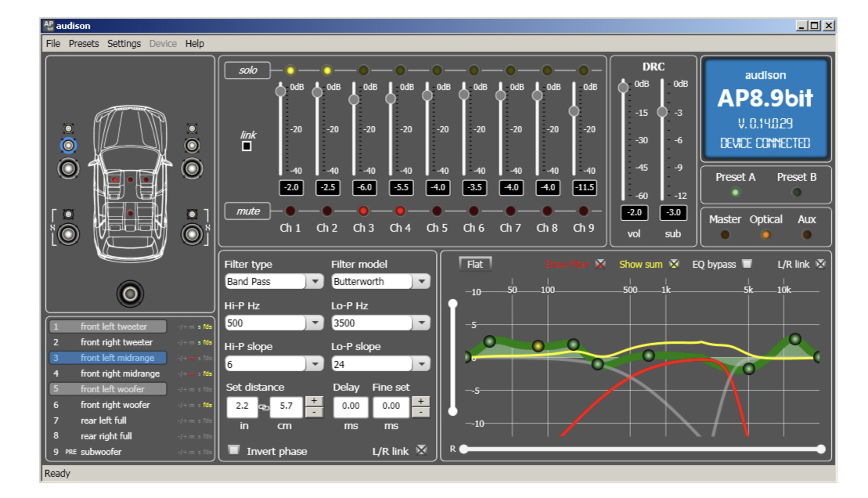
Task: Enable the EQ bypass checkbox
Action: [747, 264]
